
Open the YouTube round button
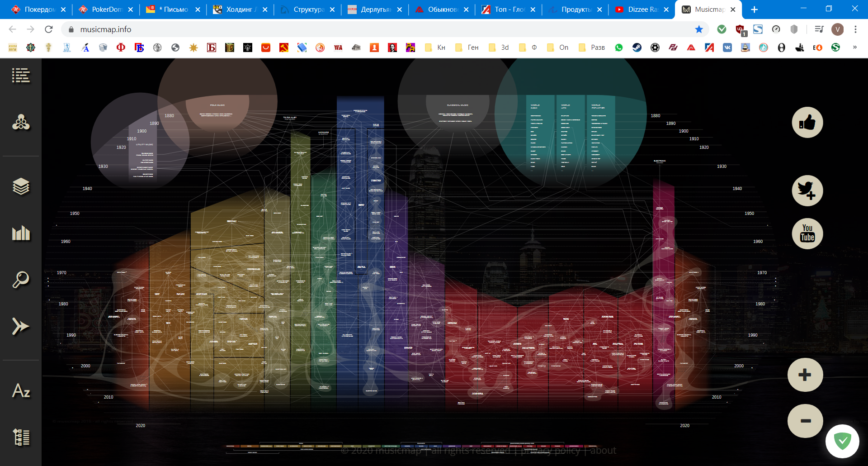807,233
